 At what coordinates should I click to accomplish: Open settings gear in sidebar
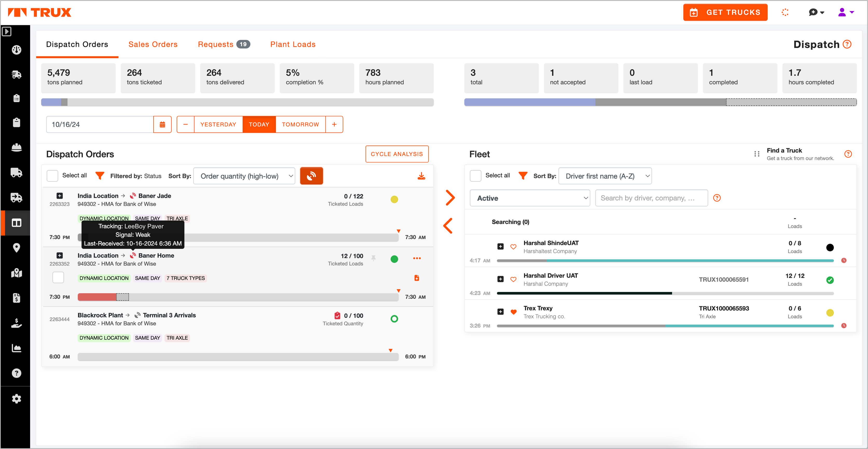click(x=16, y=398)
